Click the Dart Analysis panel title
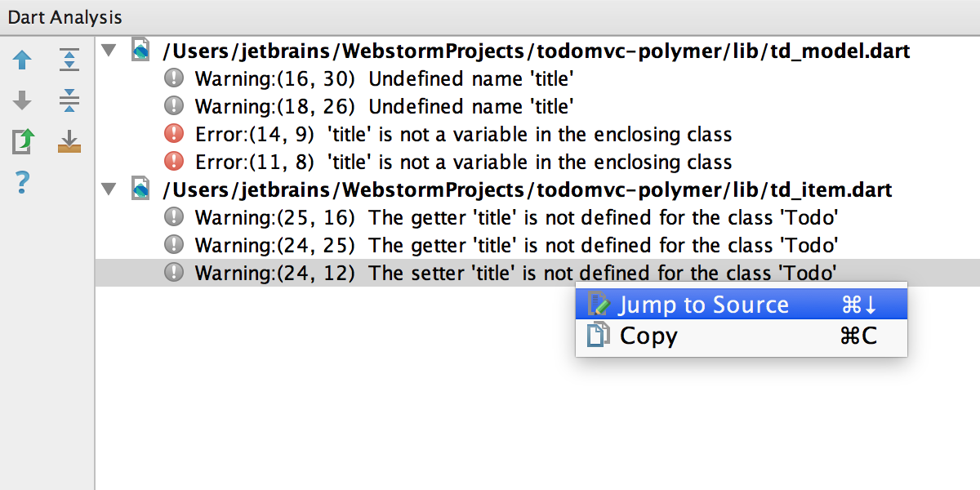 pos(65,16)
